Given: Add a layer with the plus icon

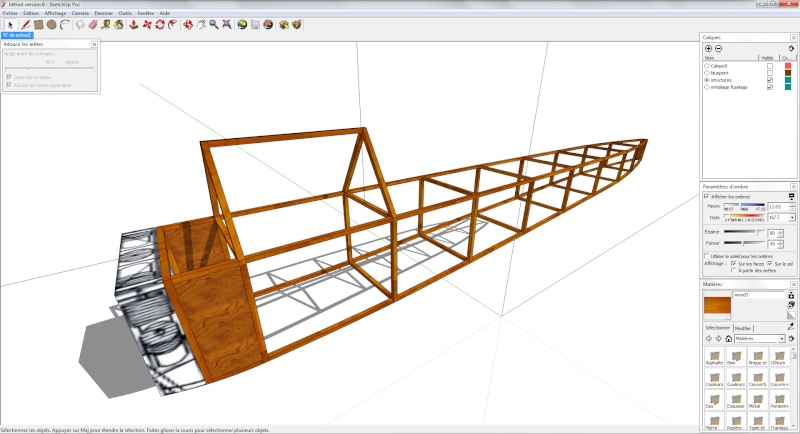Looking at the screenshot, I should 708,48.
